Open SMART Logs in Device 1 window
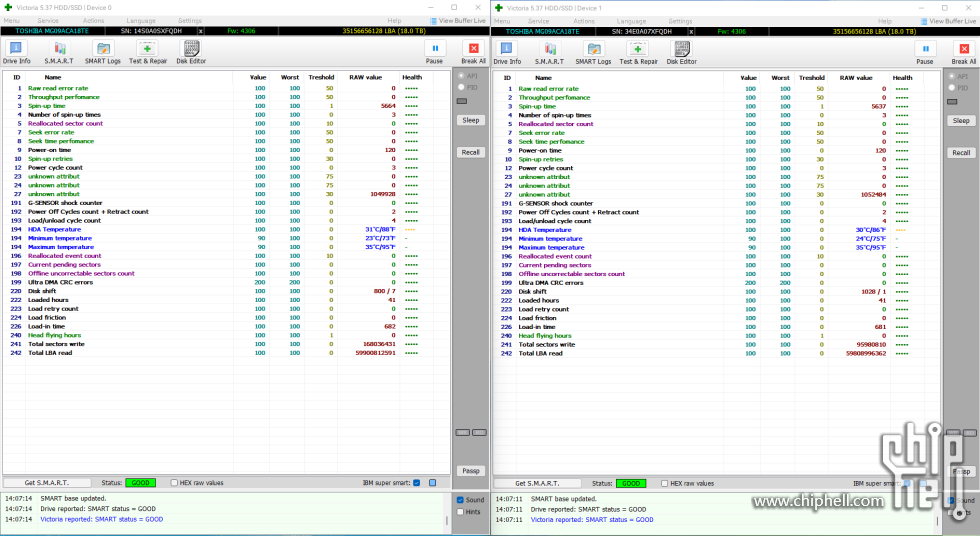This screenshot has height=536, width=980. pos(593,52)
